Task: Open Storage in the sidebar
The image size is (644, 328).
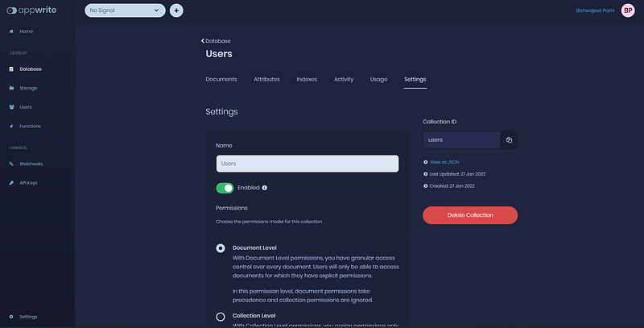Action: point(28,88)
